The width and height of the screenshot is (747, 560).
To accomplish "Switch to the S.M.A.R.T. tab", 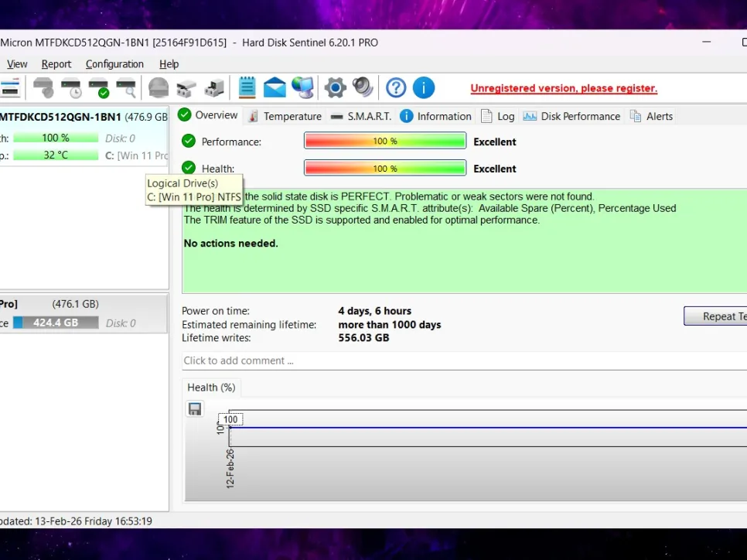I will click(360, 116).
